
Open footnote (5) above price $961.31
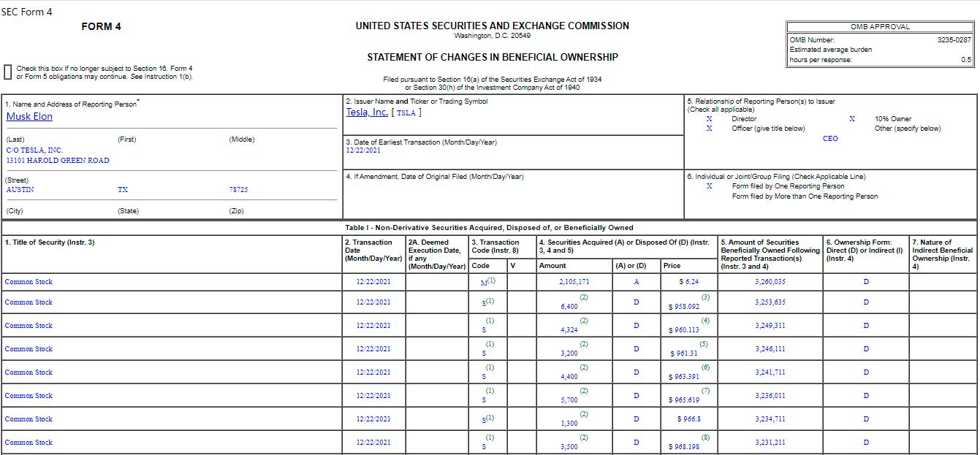coord(703,344)
